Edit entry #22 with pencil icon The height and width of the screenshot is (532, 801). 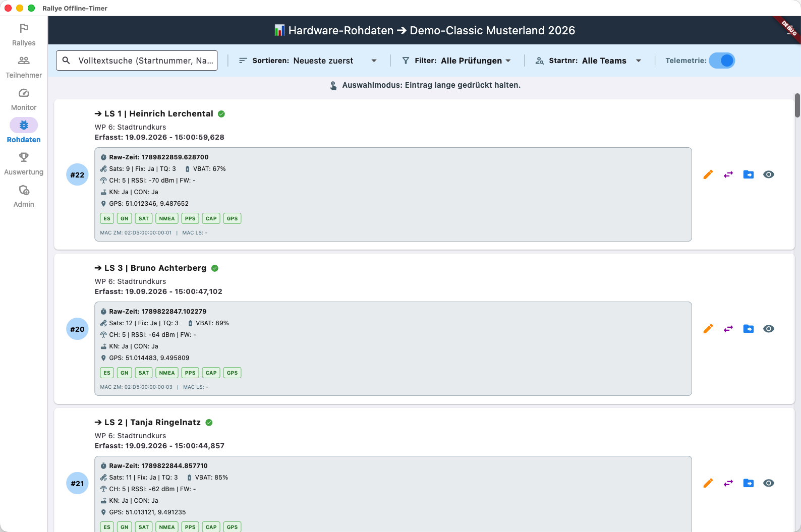(708, 174)
